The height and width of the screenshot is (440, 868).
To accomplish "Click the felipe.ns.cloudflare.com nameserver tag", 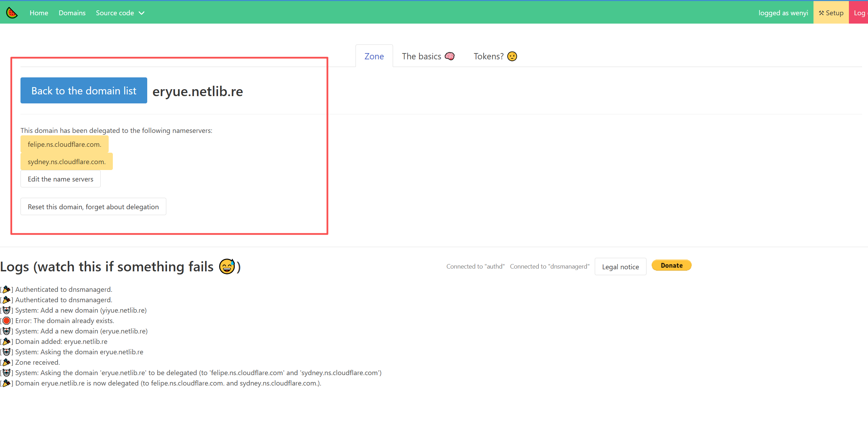I will [x=64, y=144].
